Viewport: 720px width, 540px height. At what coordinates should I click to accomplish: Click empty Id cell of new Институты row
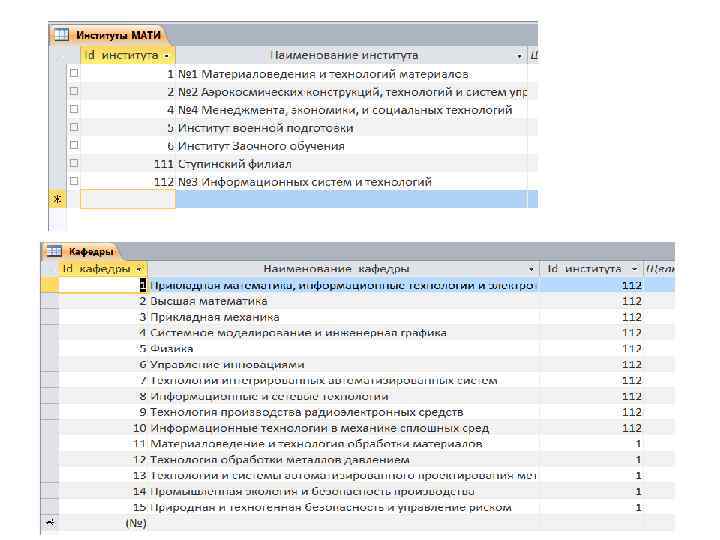pyautogui.click(x=128, y=199)
